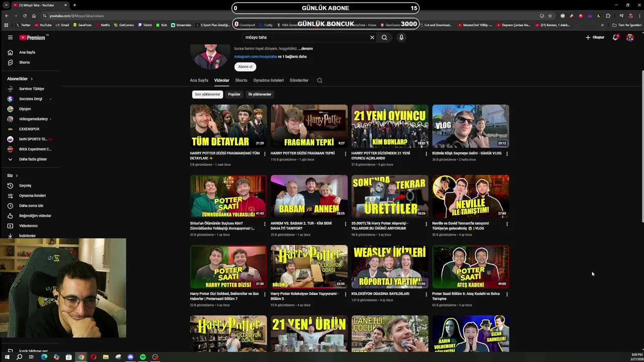The height and width of the screenshot is (362, 644).
Task: Open the Oynatma listeleri channel tab
Action: point(268,80)
